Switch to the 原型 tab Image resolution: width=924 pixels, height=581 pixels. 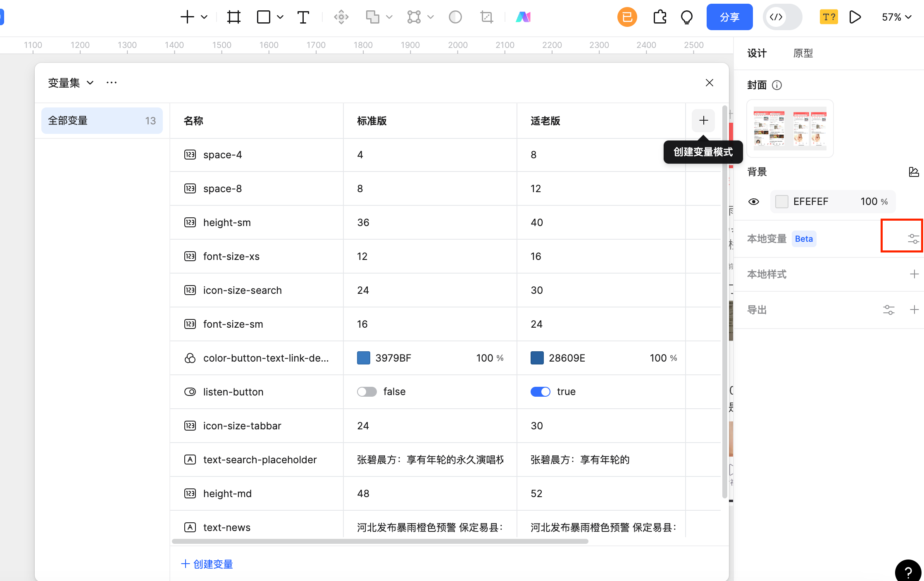click(803, 53)
